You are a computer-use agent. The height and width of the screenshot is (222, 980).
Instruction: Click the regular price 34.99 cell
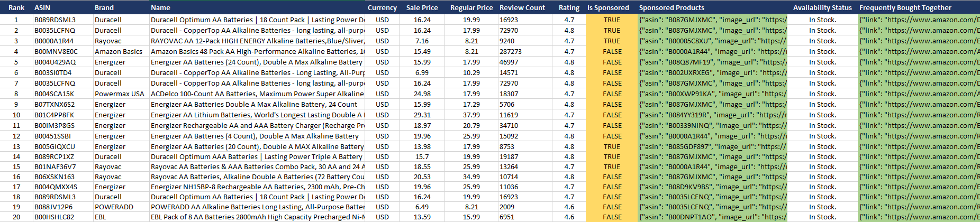click(x=471, y=177)
